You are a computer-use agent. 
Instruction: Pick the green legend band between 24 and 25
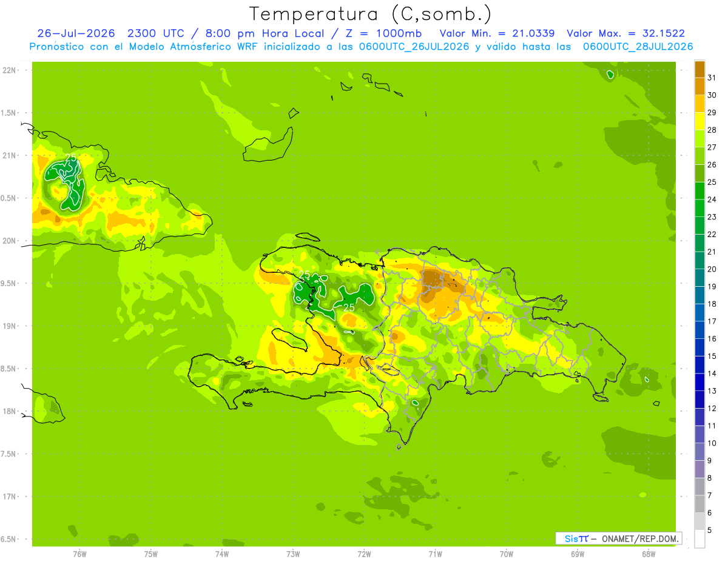[699, 190]
